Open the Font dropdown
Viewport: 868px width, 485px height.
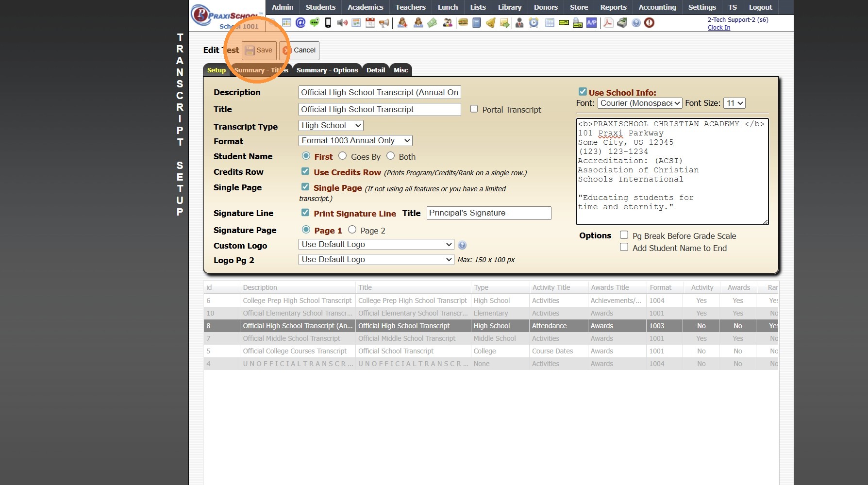click(640, 103)
